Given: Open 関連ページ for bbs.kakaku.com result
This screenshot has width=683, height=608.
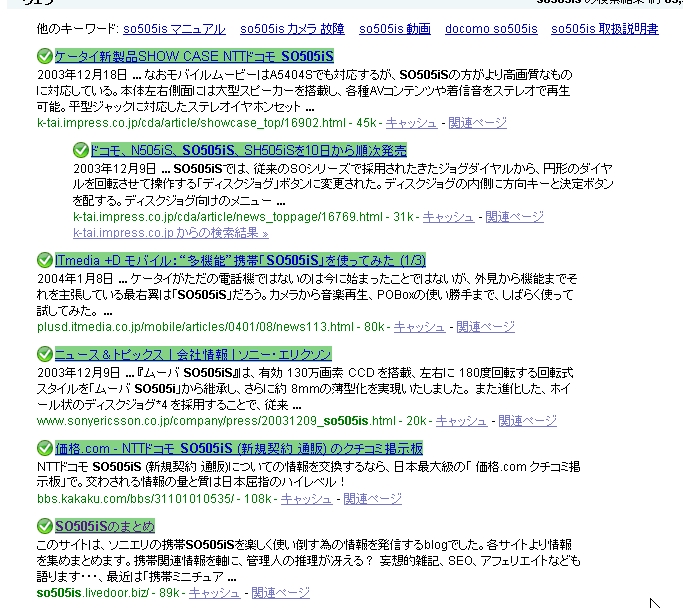Looking at the screenshot, I should (x=372, y=499).
